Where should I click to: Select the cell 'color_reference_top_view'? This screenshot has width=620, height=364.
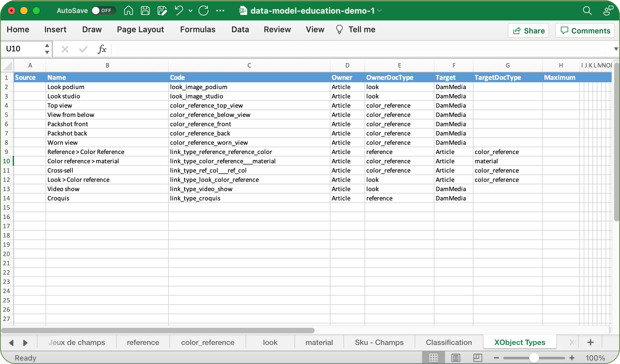(249, 105)
